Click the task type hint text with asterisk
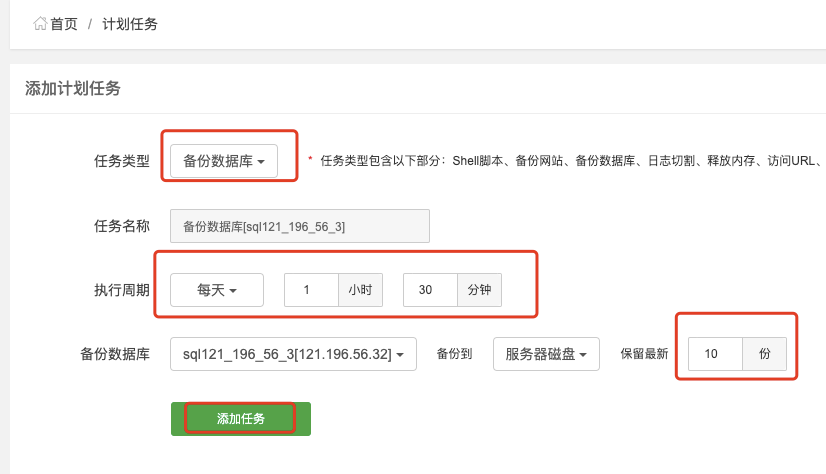 (566, 161)
